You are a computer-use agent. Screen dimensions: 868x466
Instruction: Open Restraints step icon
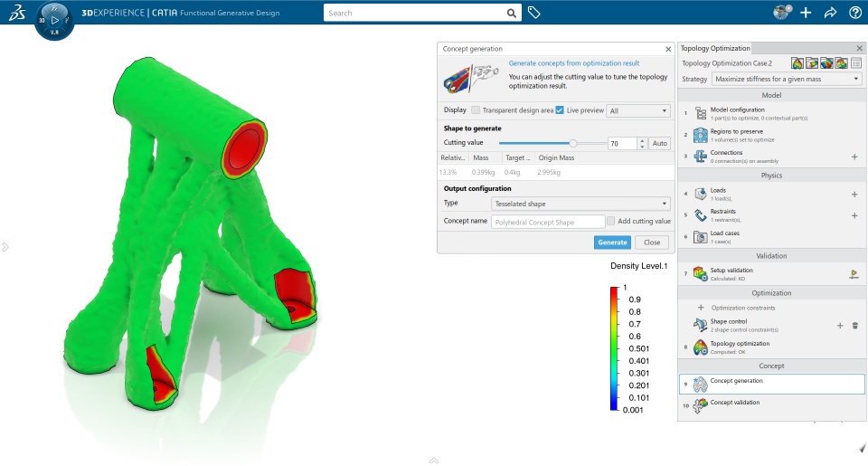click(x=700, y=215)
